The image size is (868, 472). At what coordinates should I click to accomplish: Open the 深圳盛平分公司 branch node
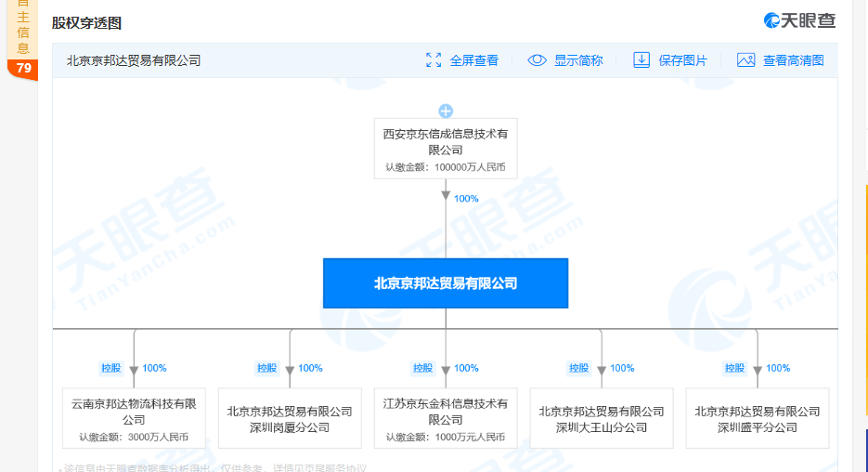pyautogui.click(x=758, y=419)
